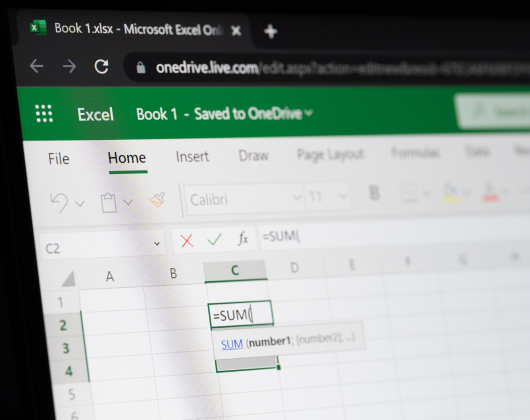Select row 4 header

click(x=69, y=371)
